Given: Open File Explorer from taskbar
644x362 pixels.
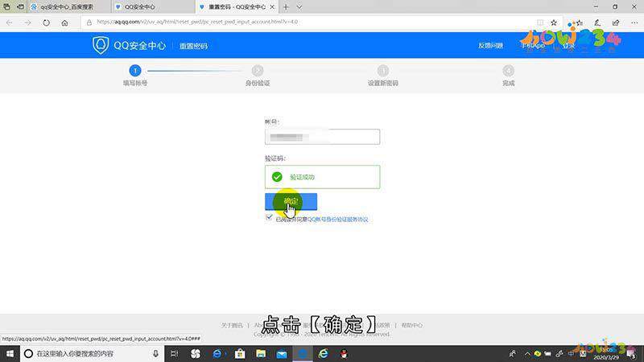Looking at the screenshot, I should pyautogui.click(x=261, y=353).
